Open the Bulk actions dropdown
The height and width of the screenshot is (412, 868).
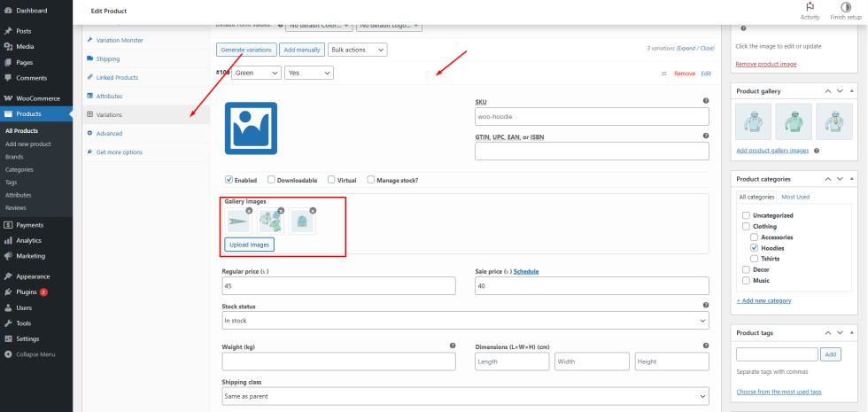(x=358, y=50)
